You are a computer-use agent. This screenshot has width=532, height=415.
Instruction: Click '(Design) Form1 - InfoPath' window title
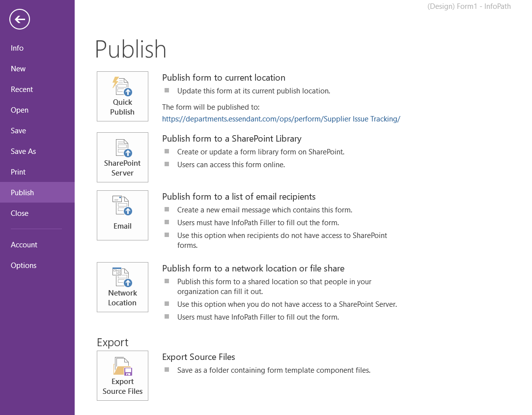[469, 6]
